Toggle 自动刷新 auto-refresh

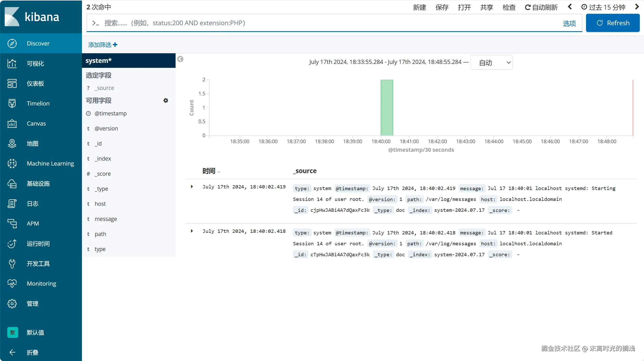click(541, 7)
